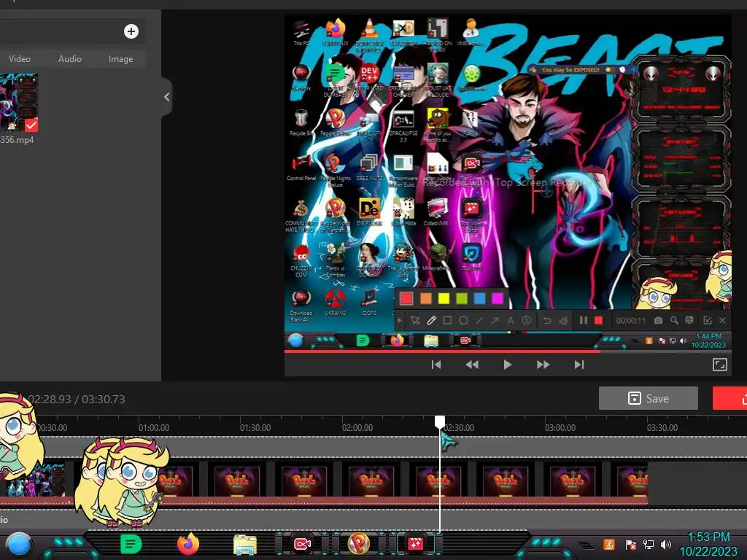Click the Save button
Screen dimensions: 747x560
(x=649, y=398)
